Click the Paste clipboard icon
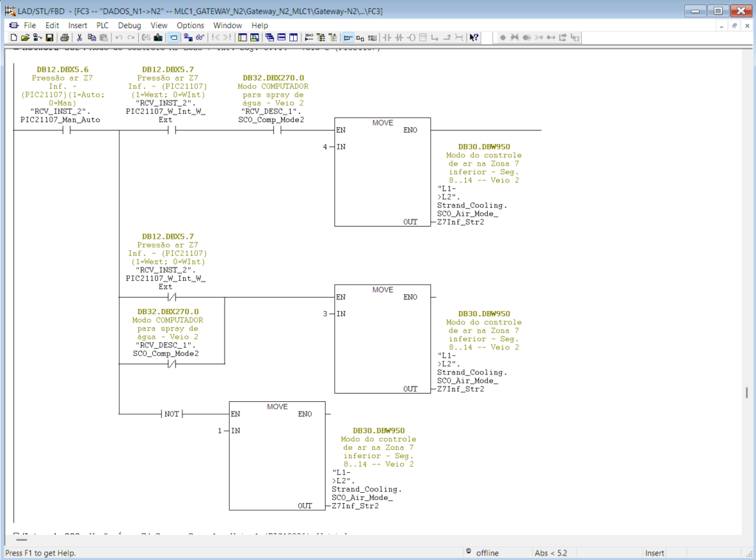The image size is (756, 560). (x=103, y=38)
